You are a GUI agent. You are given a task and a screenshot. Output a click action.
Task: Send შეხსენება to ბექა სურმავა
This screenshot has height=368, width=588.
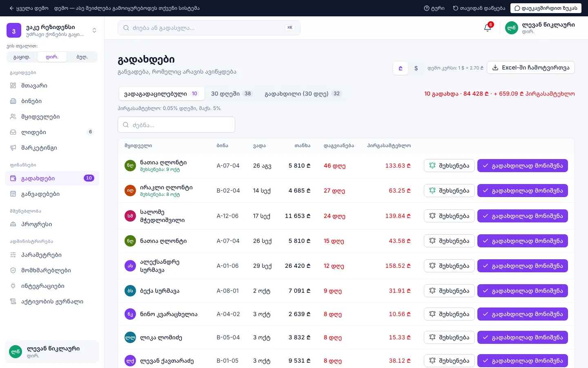click(x=449, y=291)
